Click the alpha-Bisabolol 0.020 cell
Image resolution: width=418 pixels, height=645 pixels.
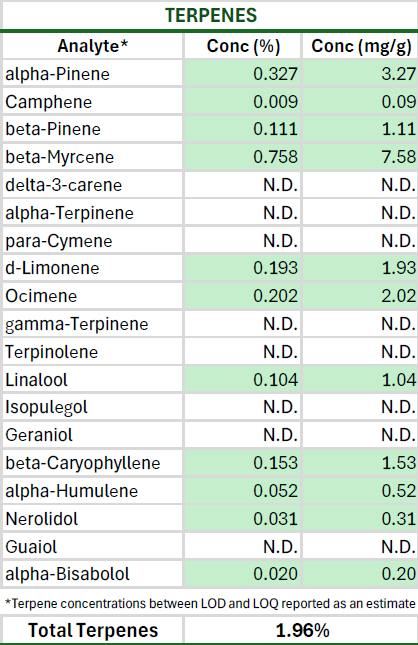(242, 574)
